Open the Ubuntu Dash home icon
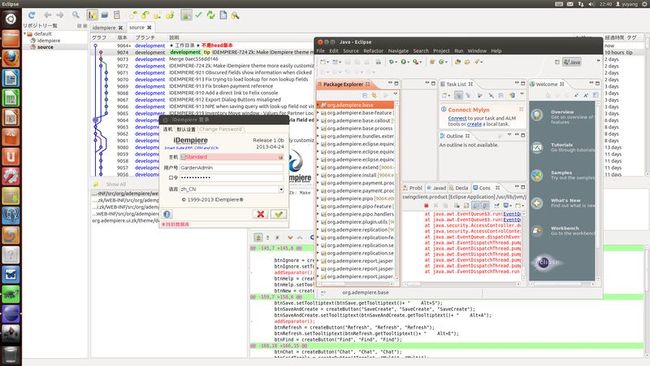The height and width of the screenshot is (366, 650). coord(11,19)
